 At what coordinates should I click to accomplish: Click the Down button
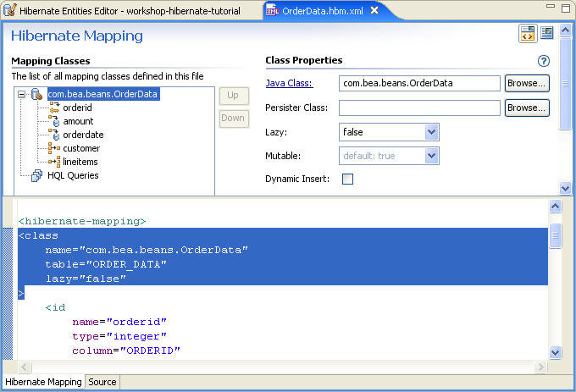(233, 119)
